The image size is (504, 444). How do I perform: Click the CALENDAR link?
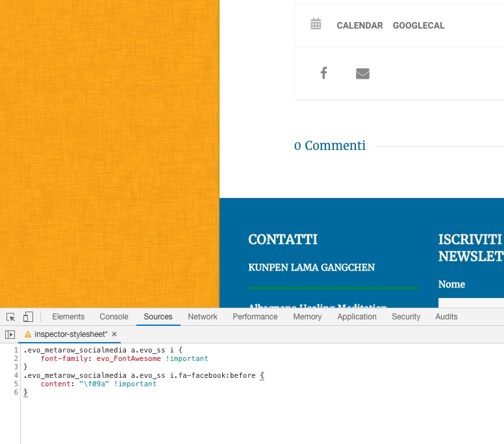point(359,26)
